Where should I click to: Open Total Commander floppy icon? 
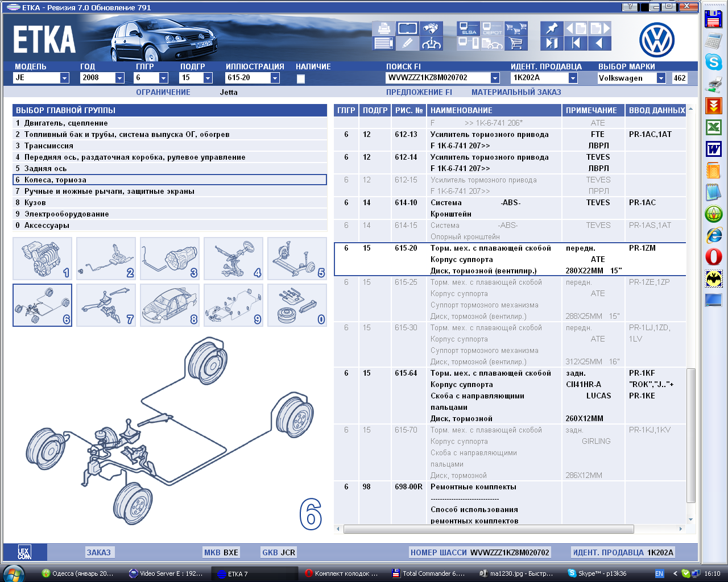pos(713,19)
